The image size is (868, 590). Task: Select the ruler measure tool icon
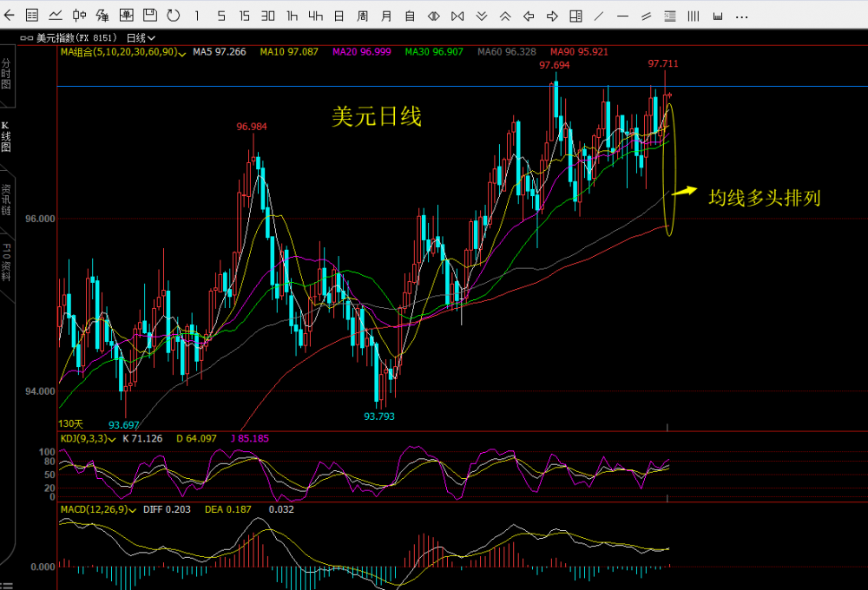point(718,16)
